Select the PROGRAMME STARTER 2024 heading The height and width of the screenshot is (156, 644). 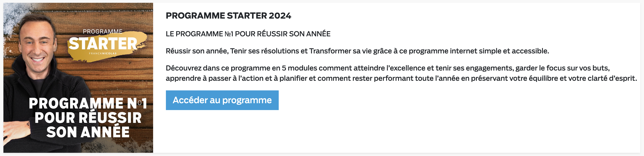coord(228,16)
